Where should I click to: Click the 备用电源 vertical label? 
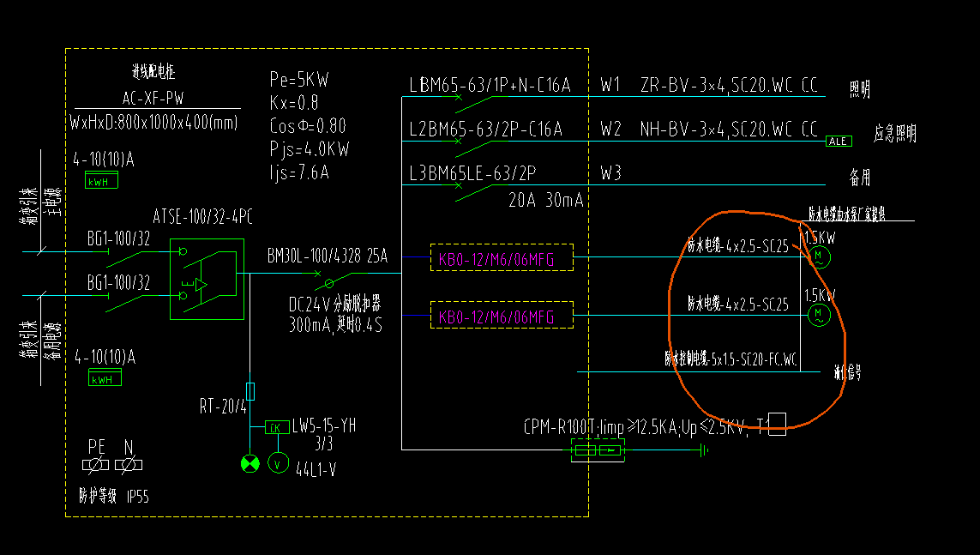(52, 341)
